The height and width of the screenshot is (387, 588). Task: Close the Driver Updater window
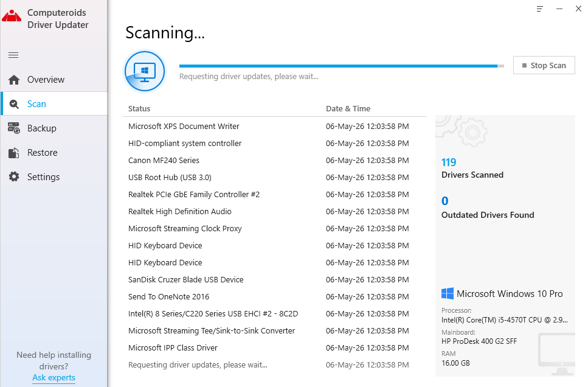pos(579,9)
